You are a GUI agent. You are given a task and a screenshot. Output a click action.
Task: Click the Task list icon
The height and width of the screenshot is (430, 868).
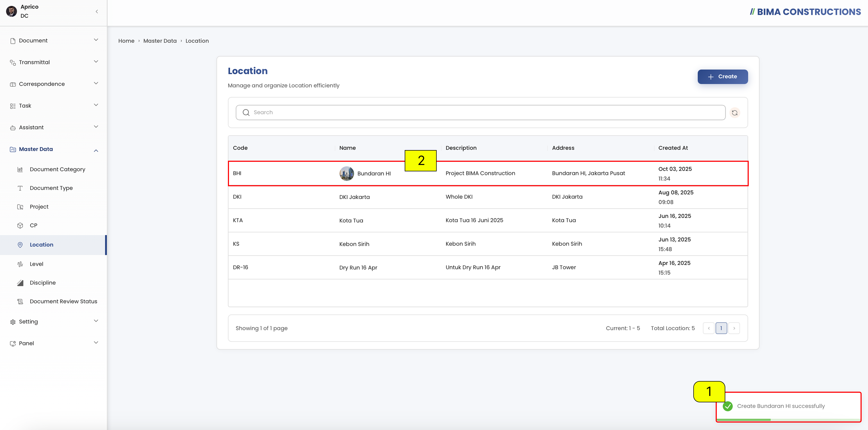13,106
